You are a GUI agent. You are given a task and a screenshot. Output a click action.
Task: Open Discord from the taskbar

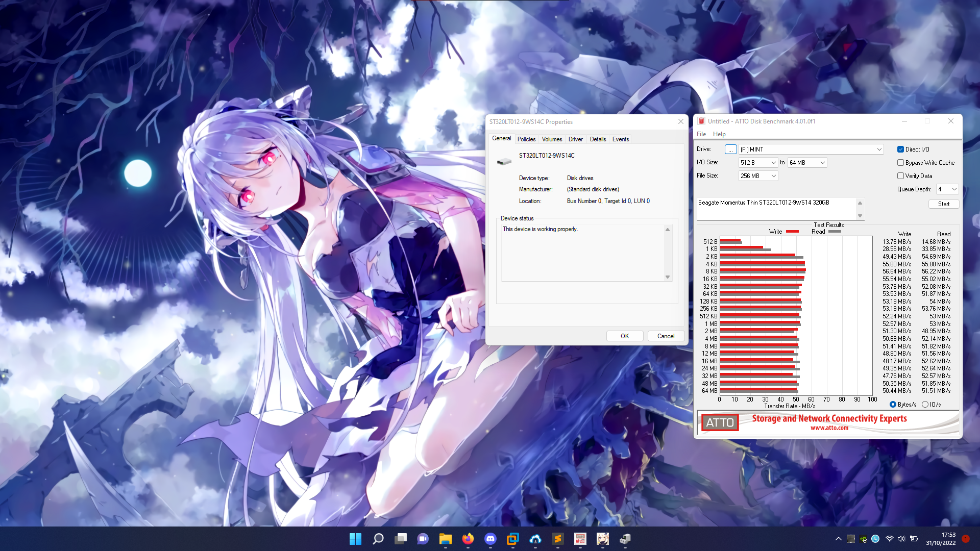click(x=491, y=539)
